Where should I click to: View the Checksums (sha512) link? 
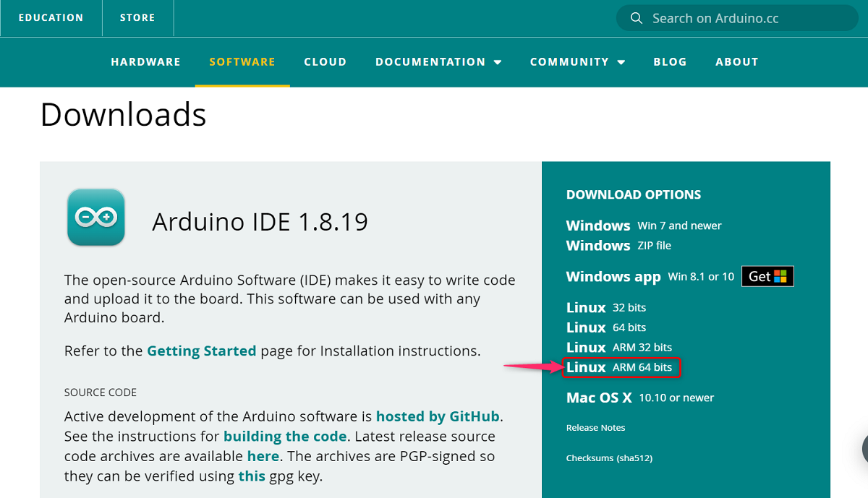609,458
